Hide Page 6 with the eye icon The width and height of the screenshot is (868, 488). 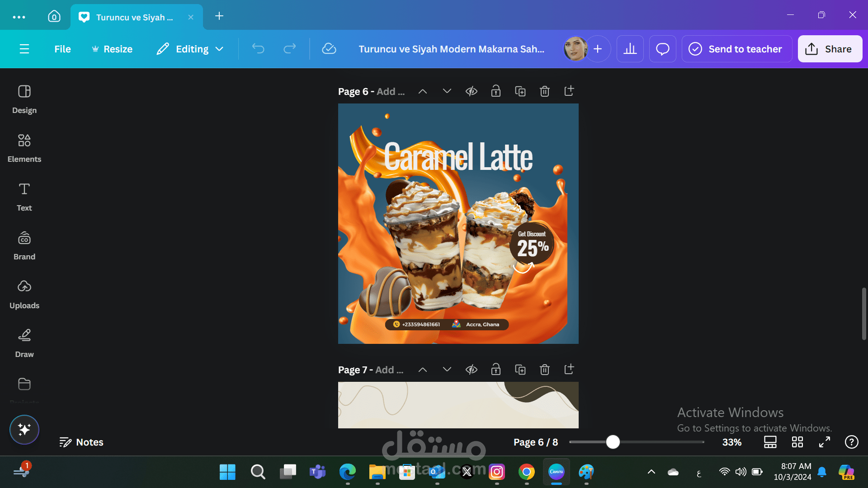pos(472,91)
